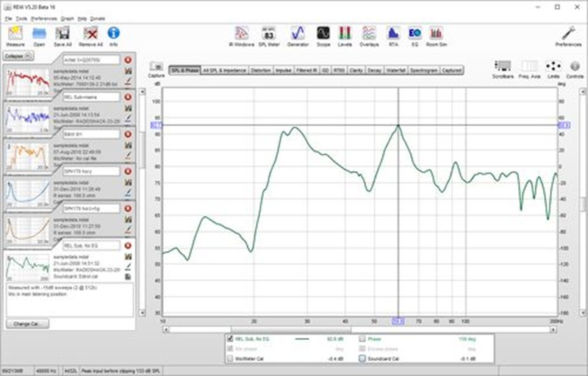Open the Levels meter
The image size is (588, 376).
345,36
